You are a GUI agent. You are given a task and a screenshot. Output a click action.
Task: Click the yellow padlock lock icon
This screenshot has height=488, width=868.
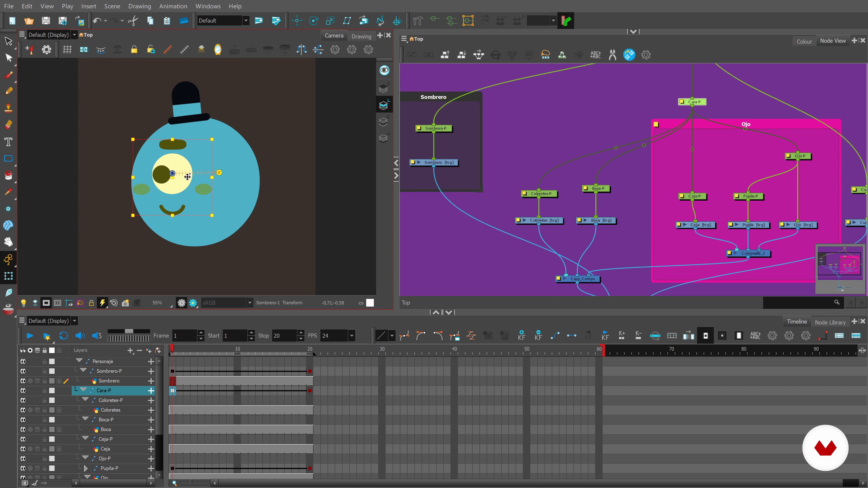click(x=134, y=50)
